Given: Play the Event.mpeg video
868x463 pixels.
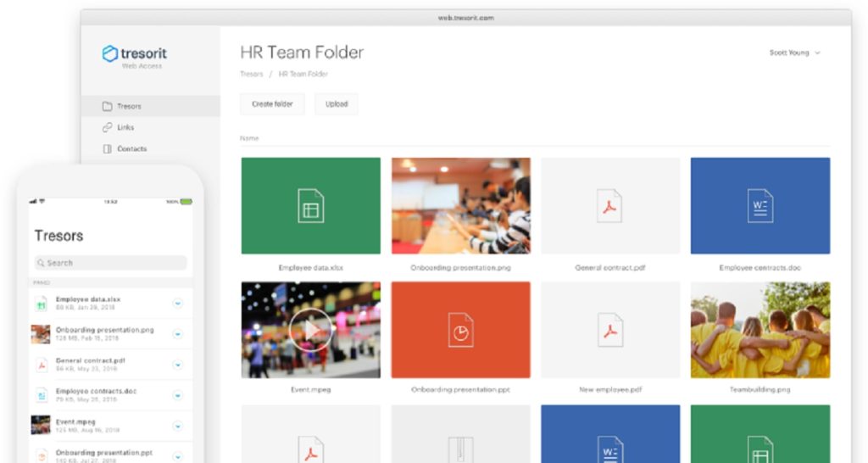Looking at the screenshot, I should click(x=310, y=330).
